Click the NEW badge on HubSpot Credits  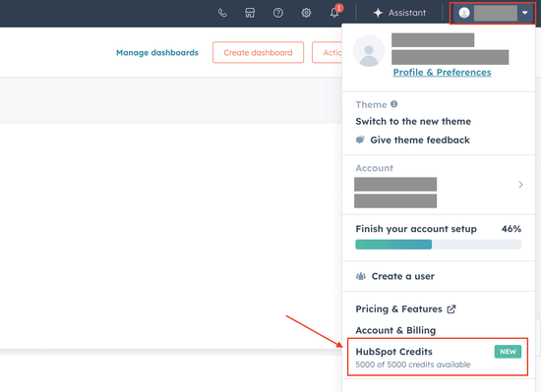(x=508, y=352)
